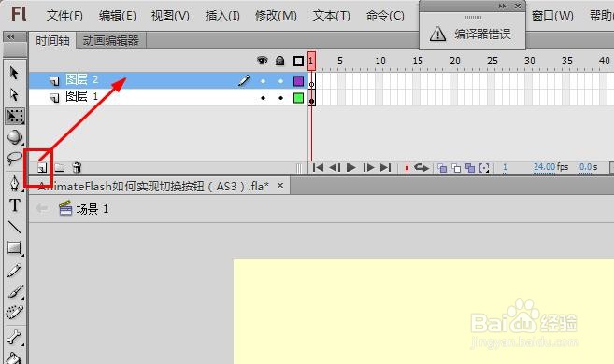
Task: Open the 修改(M) menu
Action: click(x=276, y=16)
